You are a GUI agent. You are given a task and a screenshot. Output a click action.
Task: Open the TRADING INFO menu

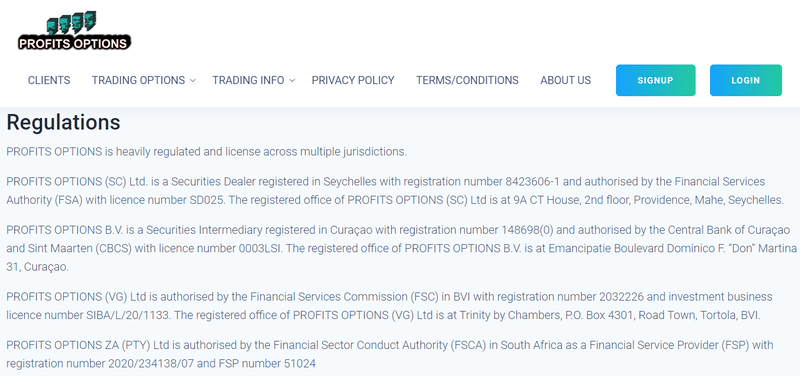(x=248, y=80)
